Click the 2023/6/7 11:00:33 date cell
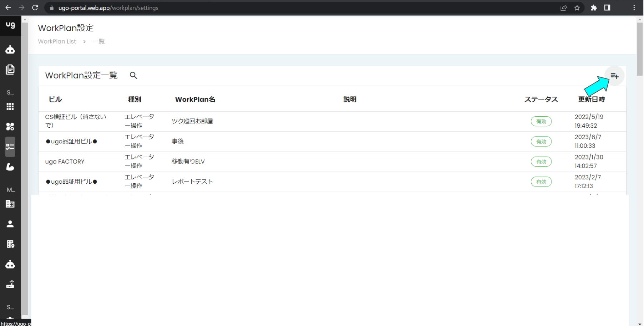Image resolution: width=644 pixels, height=326 pixels. coord(588,142)
